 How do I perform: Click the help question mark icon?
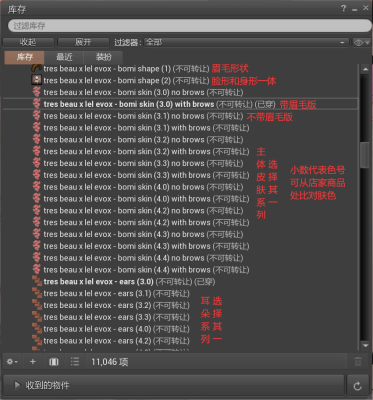click(343, 9)
